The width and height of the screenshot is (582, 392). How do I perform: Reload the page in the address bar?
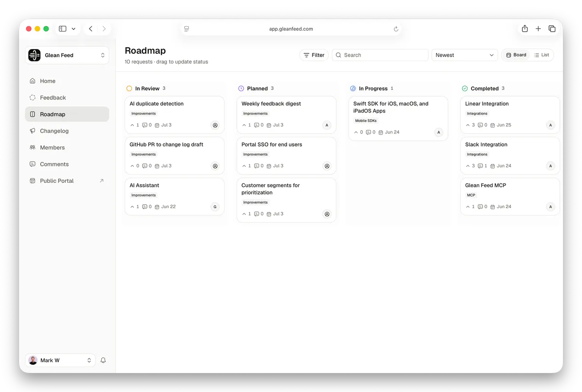pos(396,29)
